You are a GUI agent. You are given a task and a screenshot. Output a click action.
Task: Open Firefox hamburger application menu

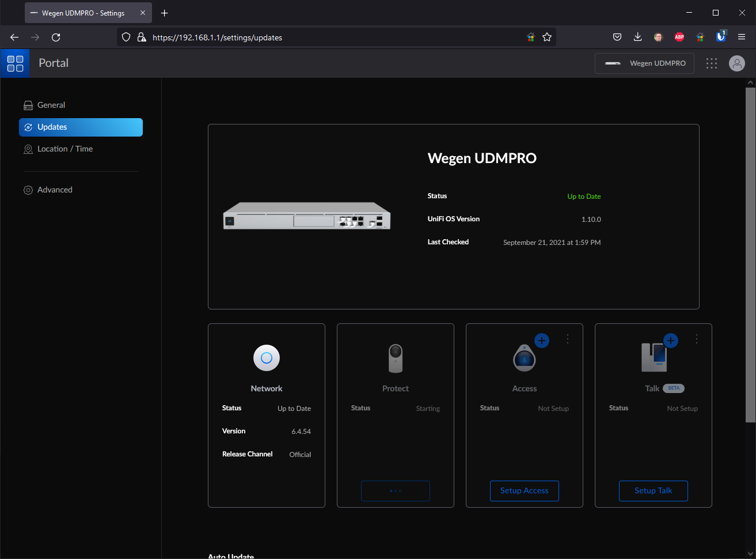742,37
